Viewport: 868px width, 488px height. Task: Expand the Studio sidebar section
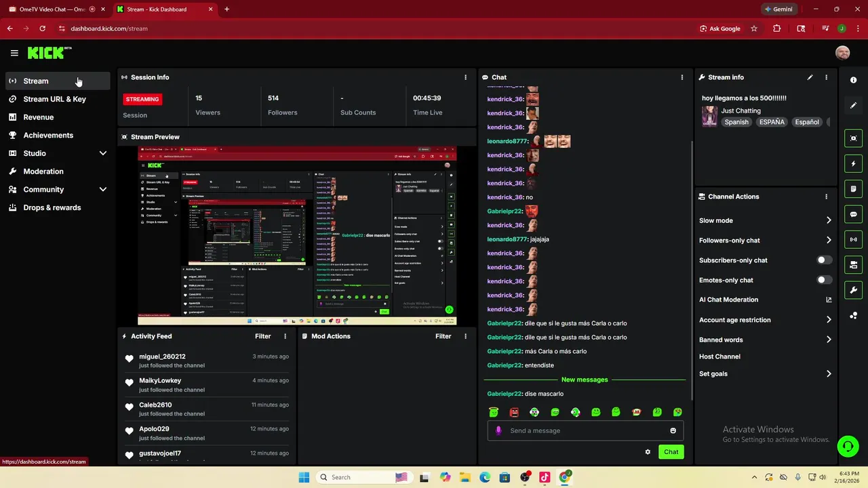click(x=58, y=153)
